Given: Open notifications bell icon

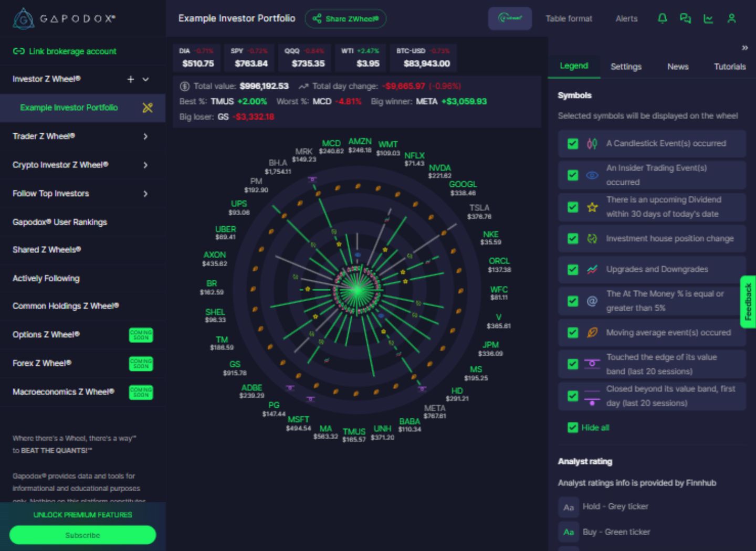Looking at the screenshot, I should [663, 18].
